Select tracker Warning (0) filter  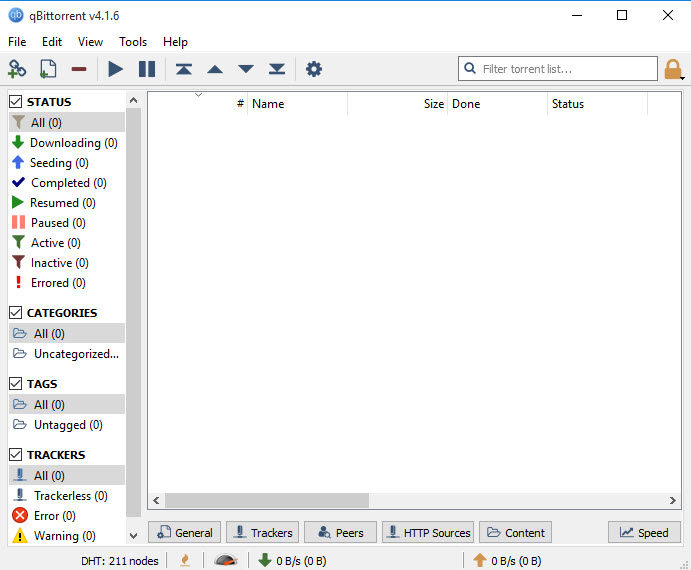point(67,536)
